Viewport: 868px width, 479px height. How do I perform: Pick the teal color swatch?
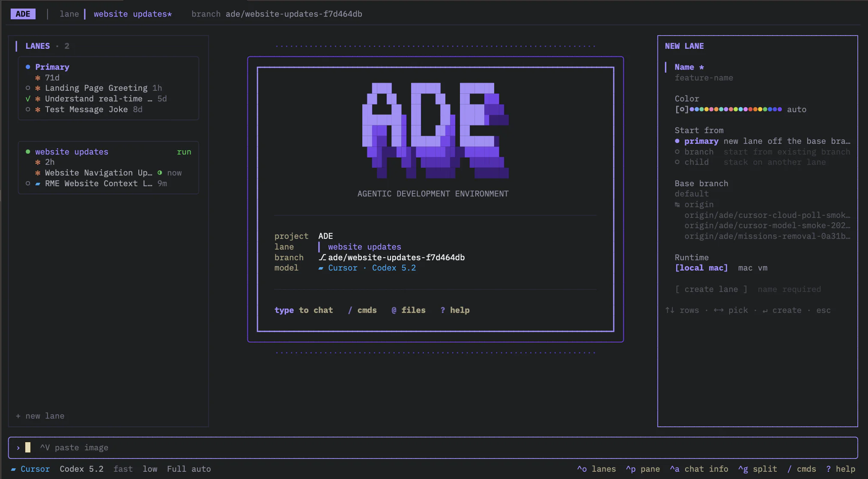[x=721, y=109]
